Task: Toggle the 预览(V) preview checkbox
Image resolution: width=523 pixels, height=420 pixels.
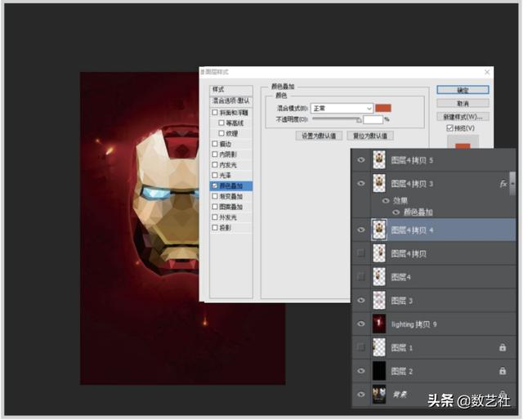Action: [x=449, y=127]
